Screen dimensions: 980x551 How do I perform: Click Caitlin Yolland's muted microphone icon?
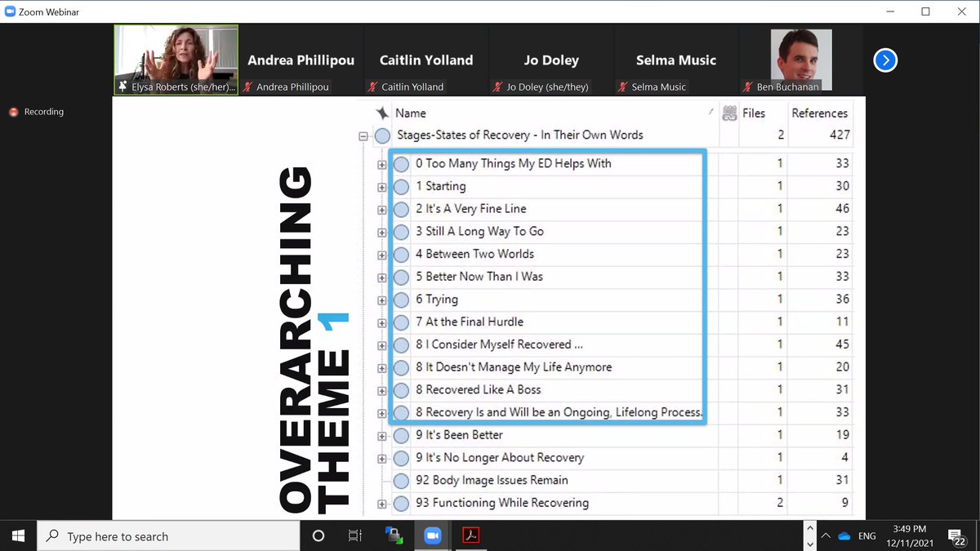pos(372,87)
